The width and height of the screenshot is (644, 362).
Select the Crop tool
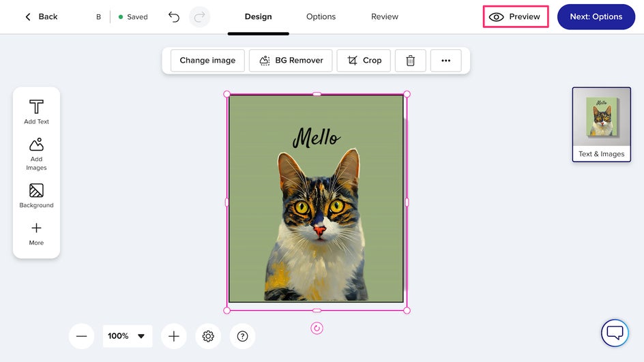point(364,61)
